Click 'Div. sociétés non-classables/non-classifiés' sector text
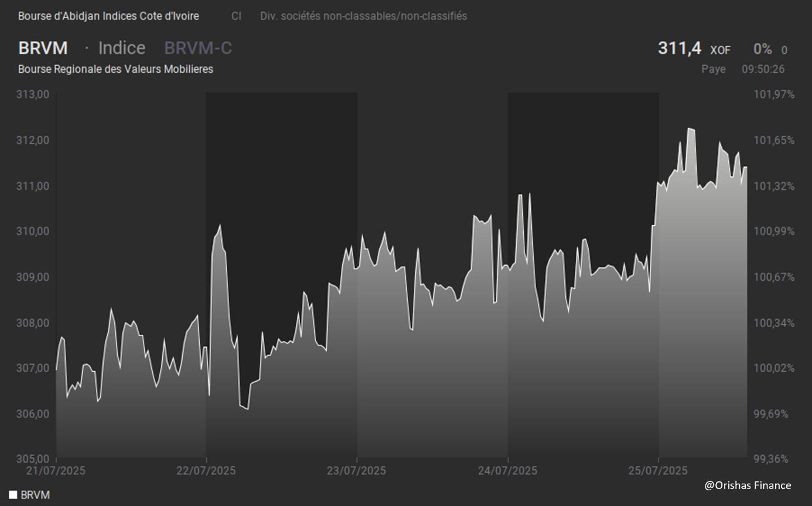This screenshot has height=506, width=812. (x=364, y=16)
